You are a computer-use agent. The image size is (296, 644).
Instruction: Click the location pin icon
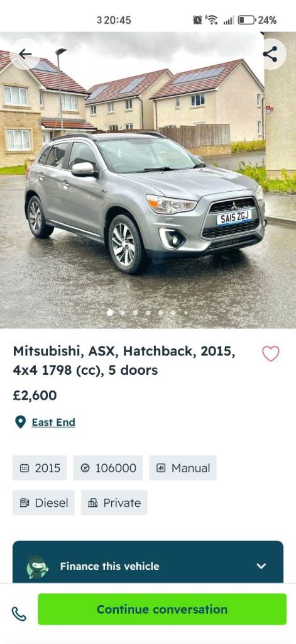point(20,422)
